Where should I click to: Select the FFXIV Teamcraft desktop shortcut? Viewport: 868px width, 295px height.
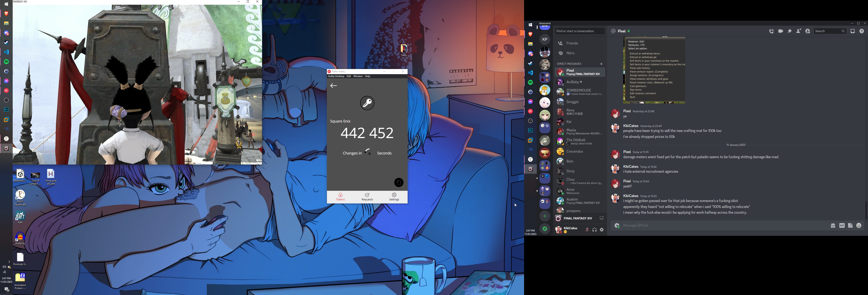click(20, 198)
